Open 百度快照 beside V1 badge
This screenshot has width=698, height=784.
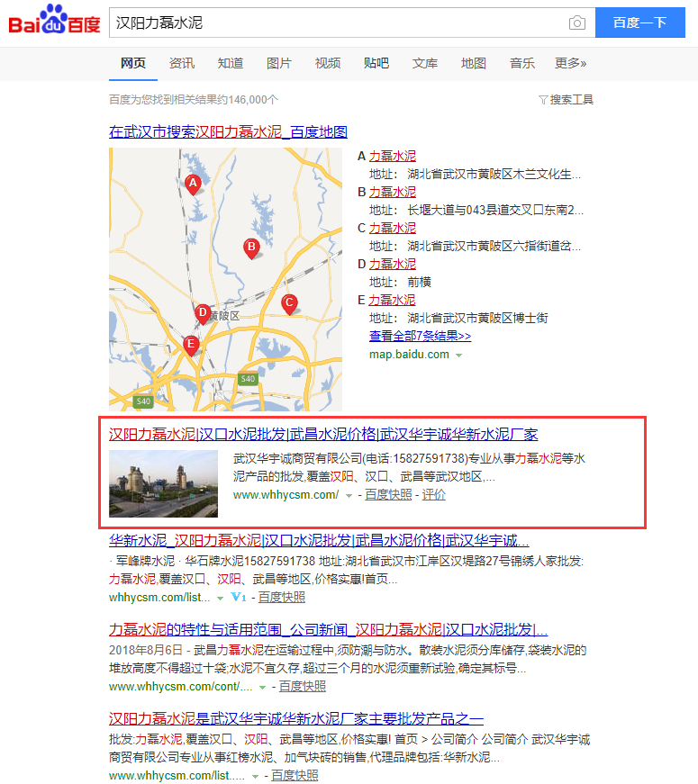282,598
